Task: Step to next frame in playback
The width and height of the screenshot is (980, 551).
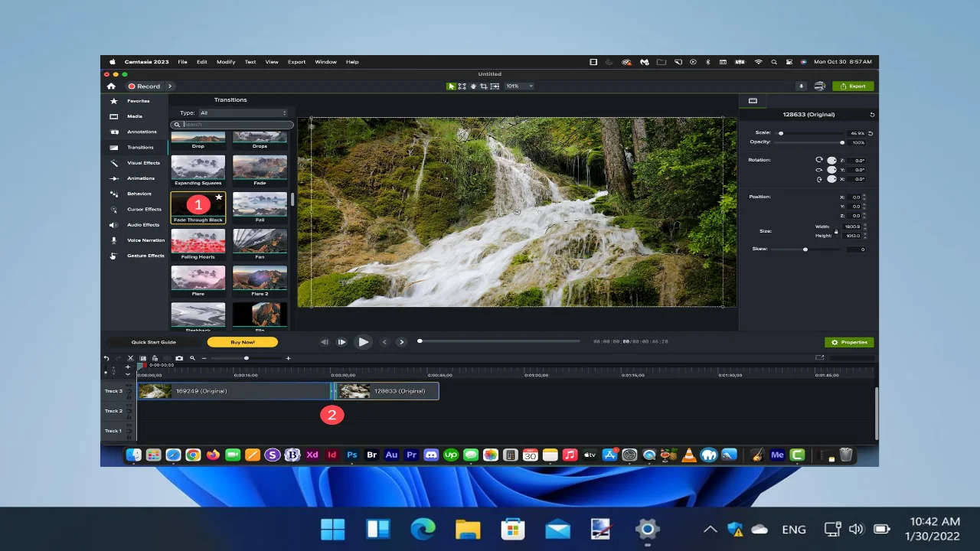Action: [341, 342]
